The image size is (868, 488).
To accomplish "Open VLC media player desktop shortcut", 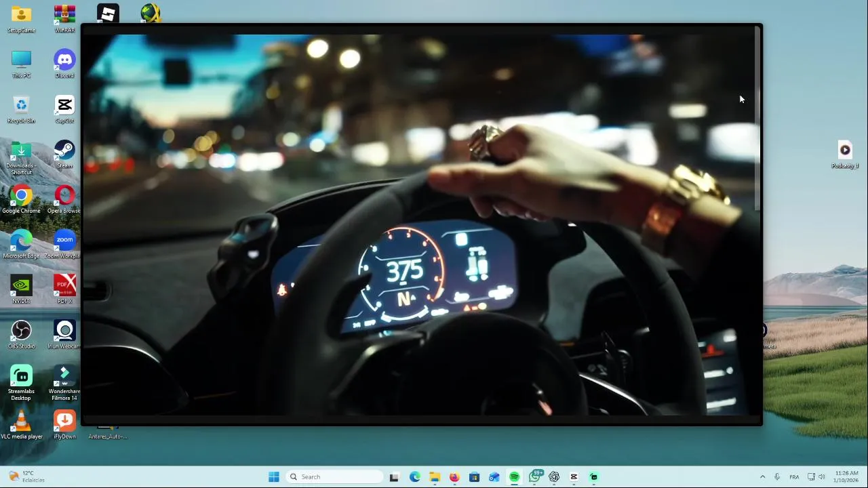I will pyautogui.click(x=21, y=425).
